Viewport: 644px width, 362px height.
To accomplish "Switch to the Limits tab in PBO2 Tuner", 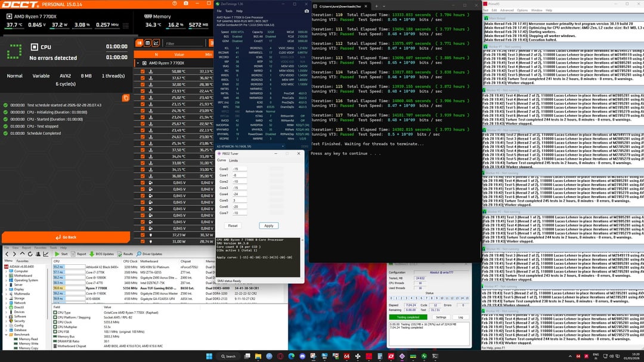I will click(x=233, y=160).
